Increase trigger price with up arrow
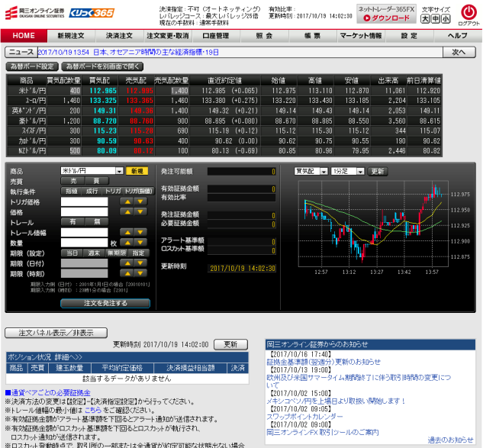496x448 pixels. click(x=127, y=201)
